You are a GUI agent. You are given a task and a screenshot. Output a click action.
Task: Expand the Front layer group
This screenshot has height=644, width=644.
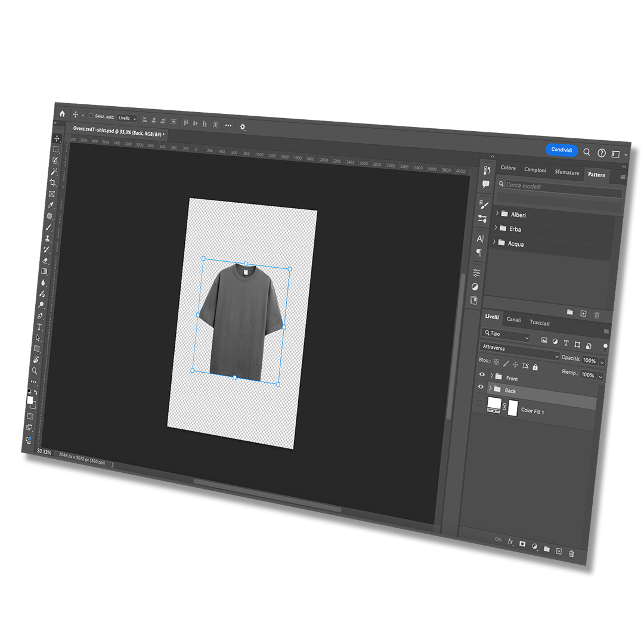click(492, 376)
